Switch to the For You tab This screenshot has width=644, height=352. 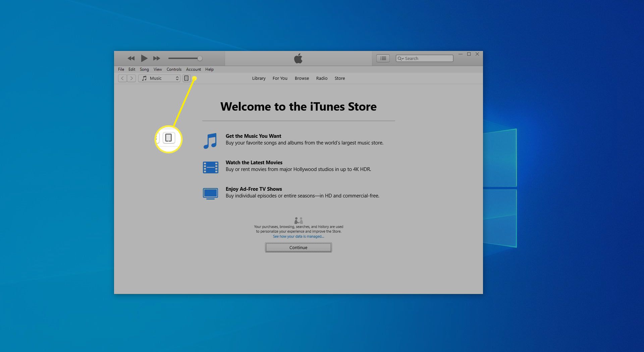click(x=280, y=78)
